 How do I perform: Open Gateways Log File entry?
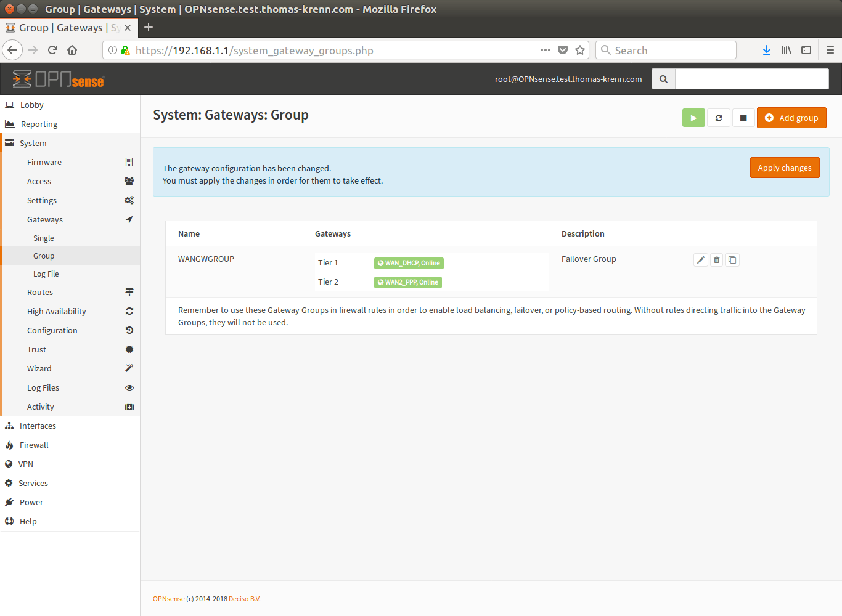coord(71,274)
